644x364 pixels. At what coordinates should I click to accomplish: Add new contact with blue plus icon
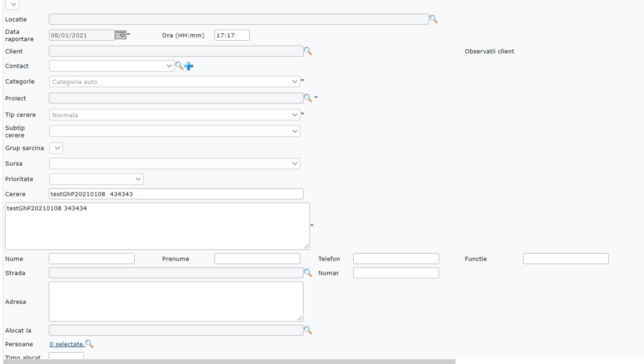click(x=188, y=66)
